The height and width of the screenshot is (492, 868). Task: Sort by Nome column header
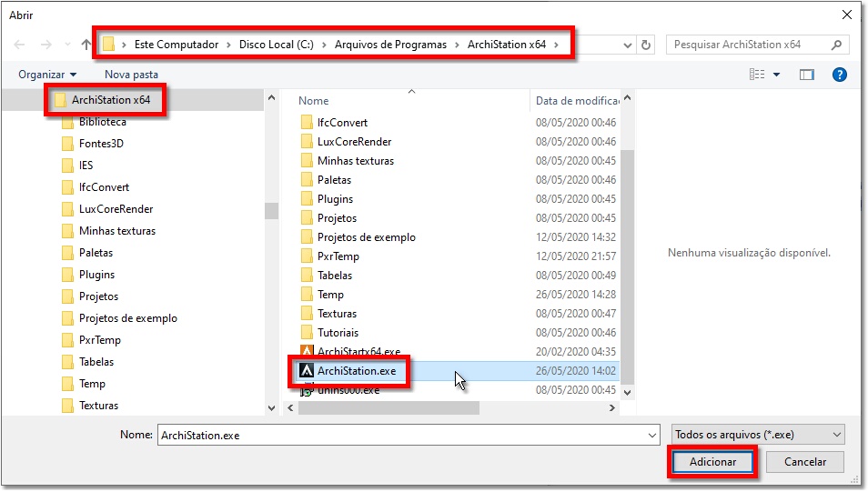(313, 101)
